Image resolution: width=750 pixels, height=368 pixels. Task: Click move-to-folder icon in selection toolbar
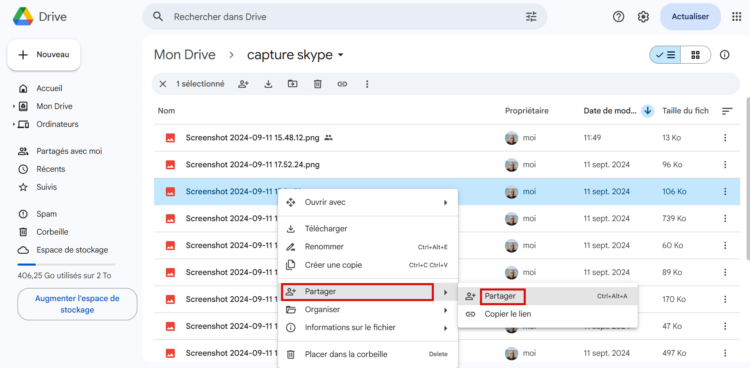coord(292,84)
